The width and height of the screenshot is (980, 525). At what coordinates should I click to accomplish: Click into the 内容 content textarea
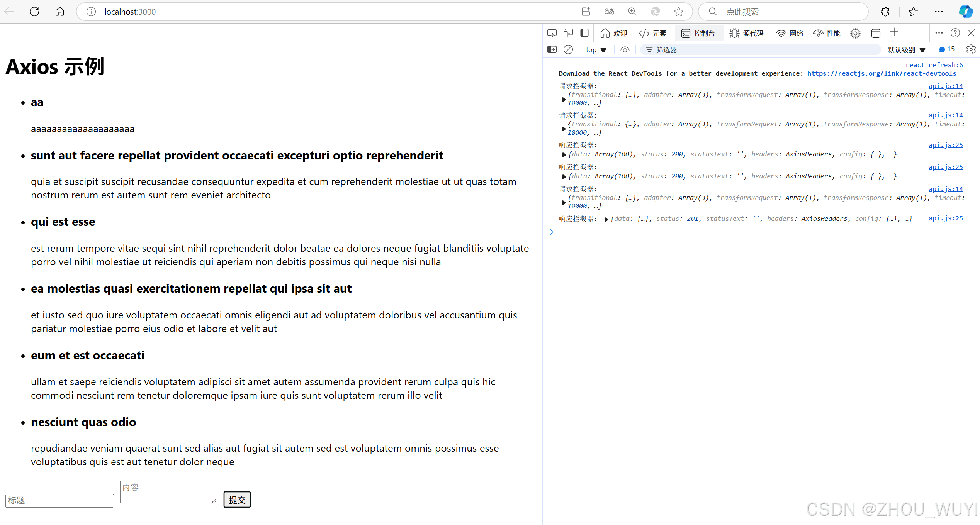pos(169,492)
